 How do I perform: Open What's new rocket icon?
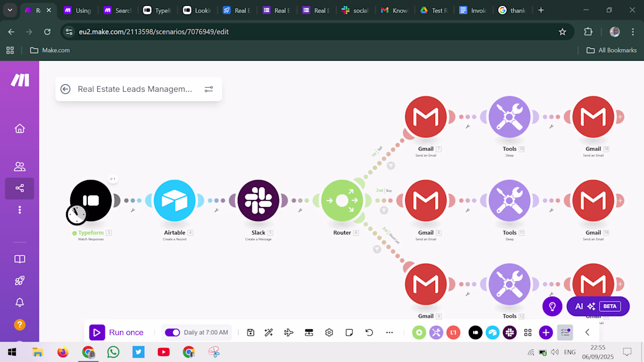(20, 281)
